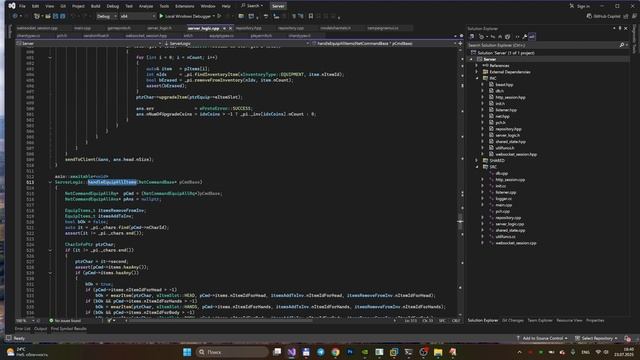Open Windows Start menu

(187, 352)
